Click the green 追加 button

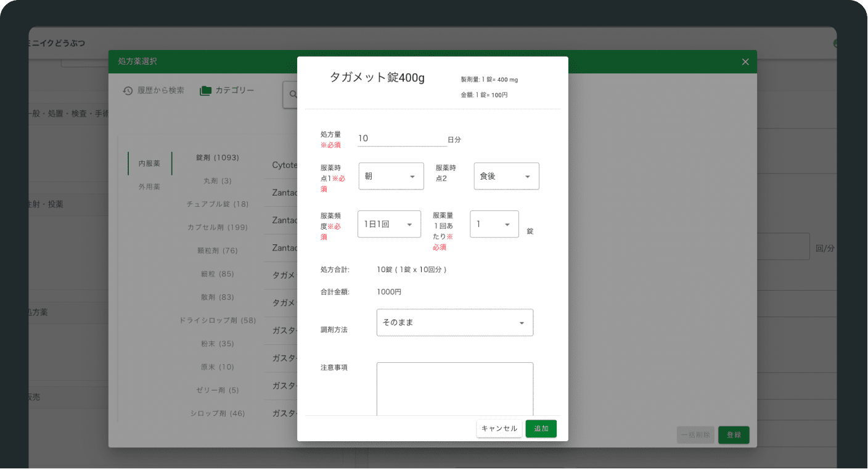(541, 429)
